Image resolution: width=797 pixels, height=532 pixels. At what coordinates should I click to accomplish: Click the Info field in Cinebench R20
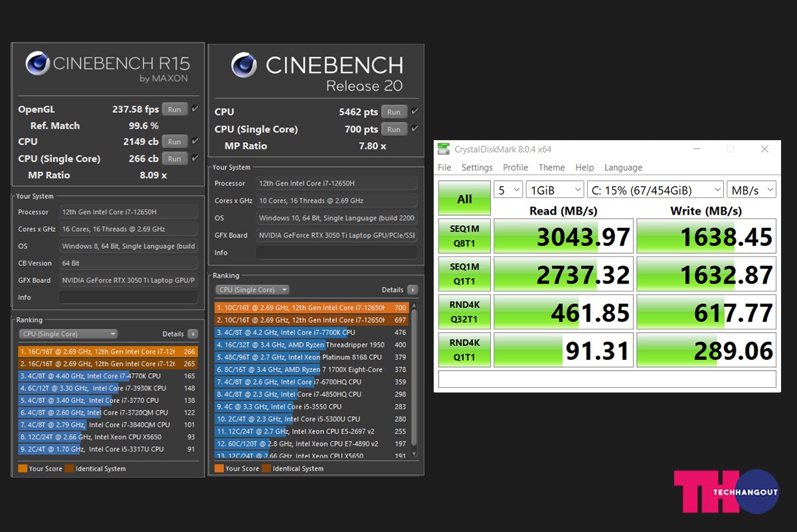(x=337, y=252)
